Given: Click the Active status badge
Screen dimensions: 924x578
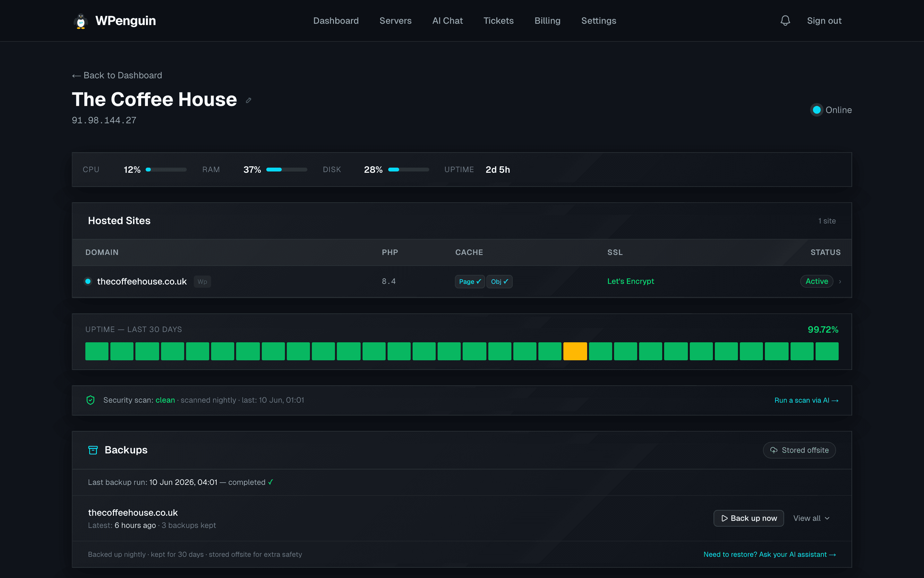Looking at the screenshot, I should point(816,281).
